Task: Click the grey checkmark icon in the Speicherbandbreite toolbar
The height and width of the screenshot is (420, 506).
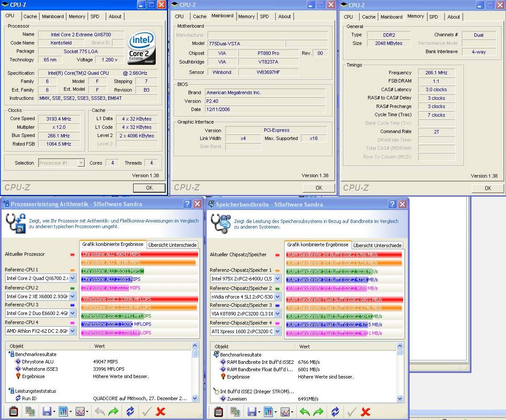Action: pos(352,412)
